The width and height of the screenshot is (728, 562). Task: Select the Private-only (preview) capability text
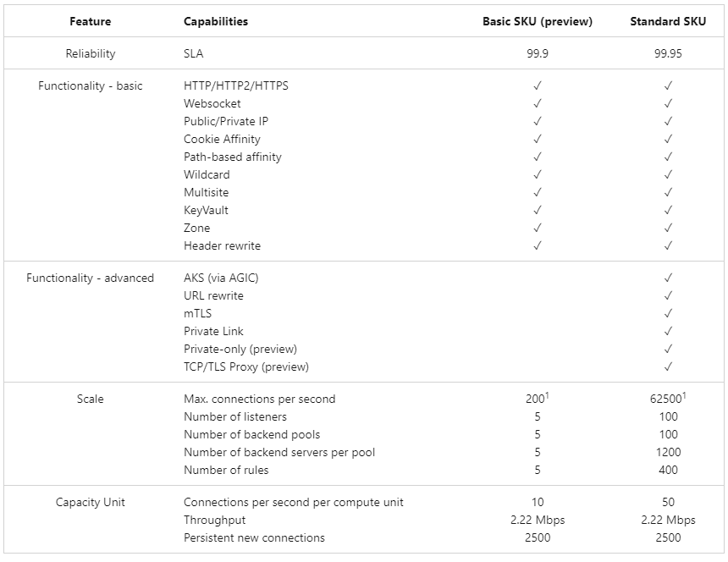pyautogui.click(x=240, y=349)
